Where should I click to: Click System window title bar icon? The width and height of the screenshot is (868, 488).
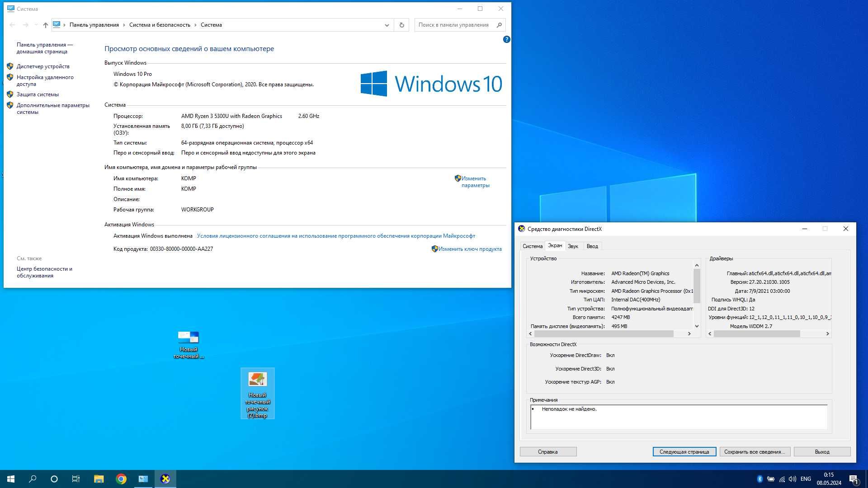coord(11,9)
